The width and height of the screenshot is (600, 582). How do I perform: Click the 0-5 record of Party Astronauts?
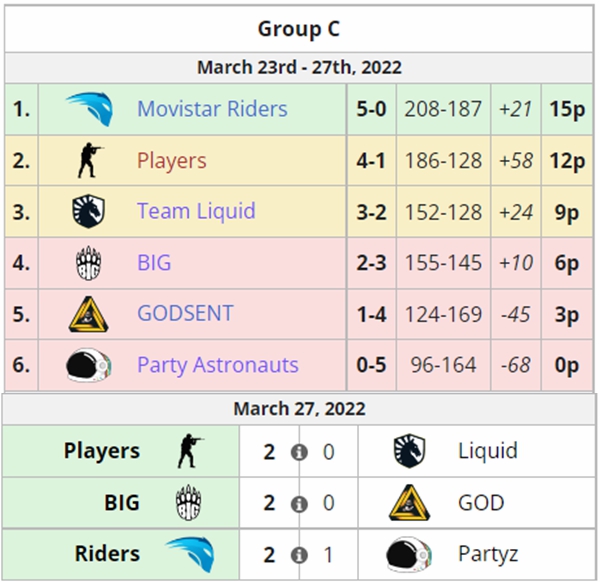click(371, 365)
